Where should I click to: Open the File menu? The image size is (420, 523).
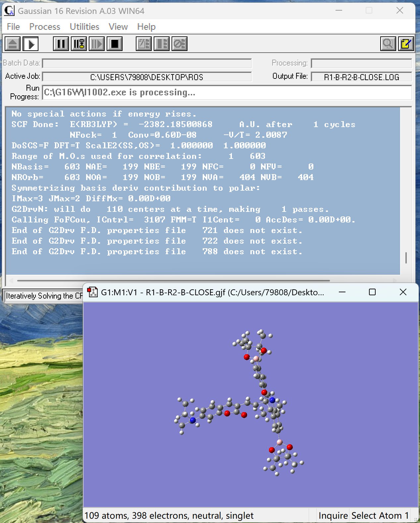[13, 26]
